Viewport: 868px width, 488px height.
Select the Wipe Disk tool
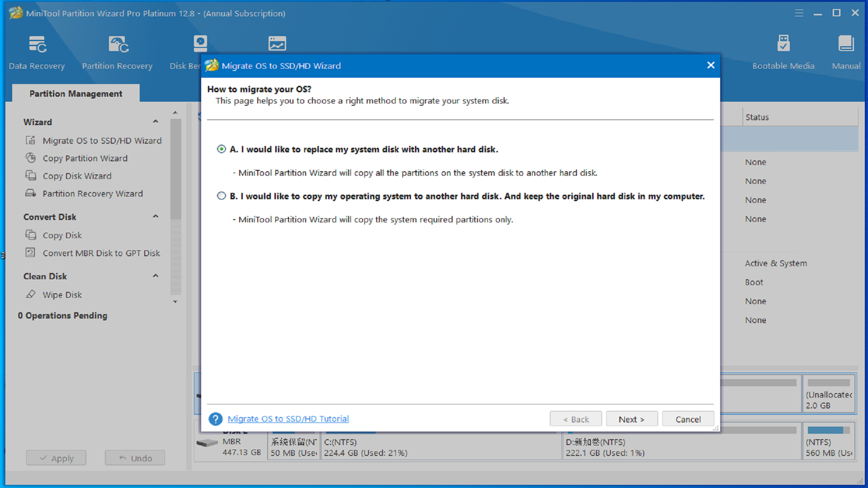pos(62,294)
